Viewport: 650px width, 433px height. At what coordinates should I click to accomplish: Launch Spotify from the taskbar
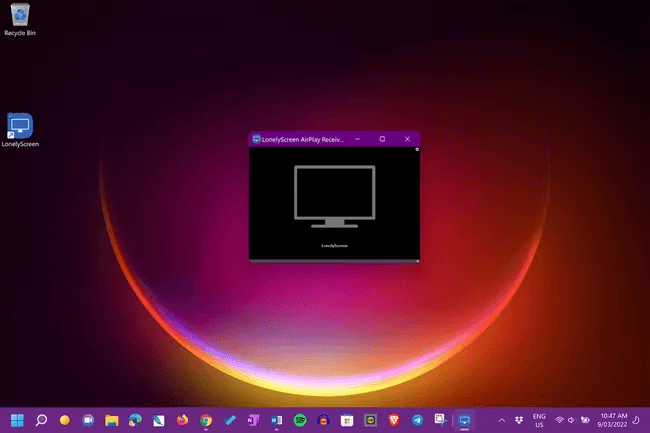tap(300, 420)
